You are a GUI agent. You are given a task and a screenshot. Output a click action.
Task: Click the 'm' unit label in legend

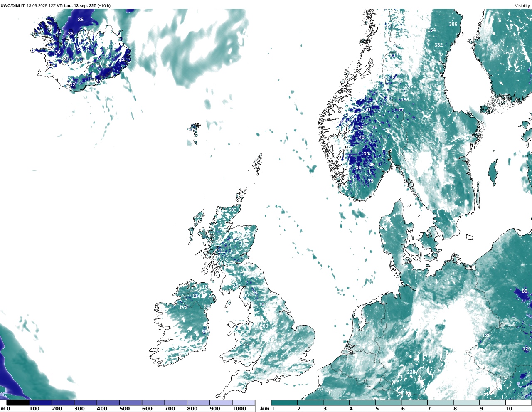pyautogui.click(x=2, y=409)
